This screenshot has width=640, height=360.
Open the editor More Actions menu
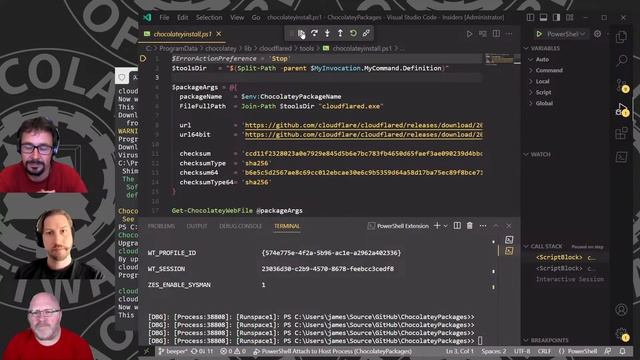[x=509, y=34]
